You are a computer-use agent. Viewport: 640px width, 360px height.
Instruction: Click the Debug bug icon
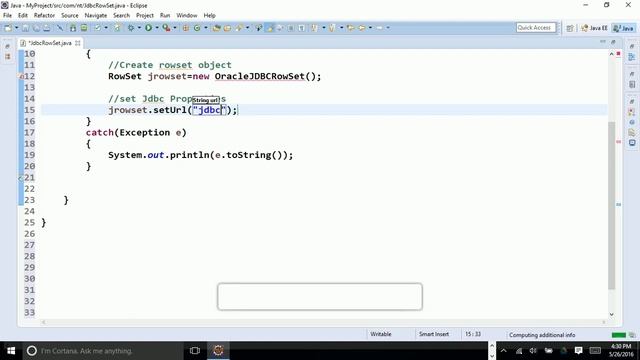pyautogui.click(x=131, y=28)
